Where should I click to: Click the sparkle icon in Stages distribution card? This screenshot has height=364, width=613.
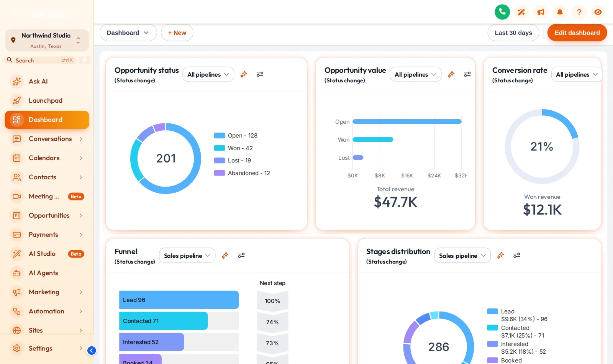(x=500, y=255)
